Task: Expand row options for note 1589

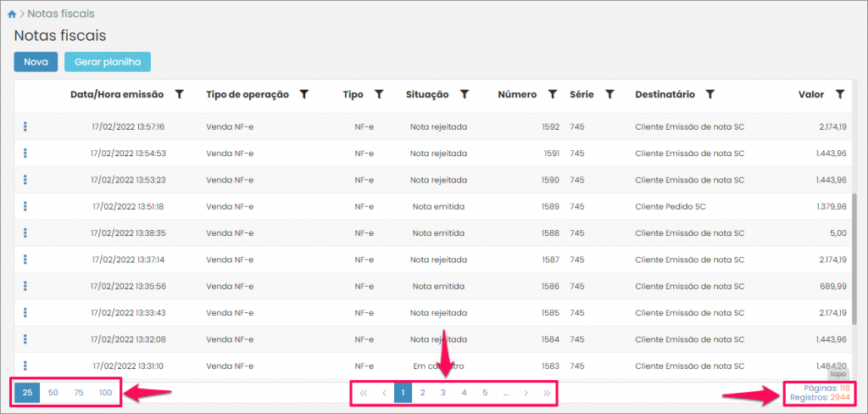Action: (25, 206)
